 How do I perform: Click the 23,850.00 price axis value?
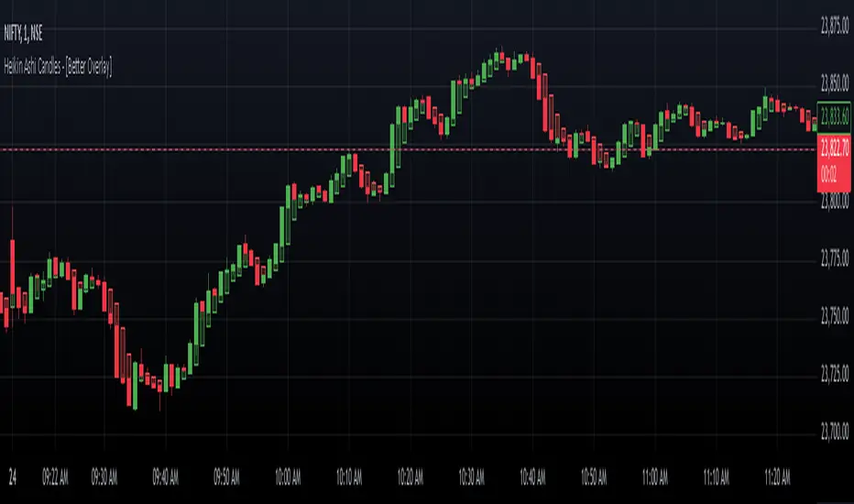835,82
